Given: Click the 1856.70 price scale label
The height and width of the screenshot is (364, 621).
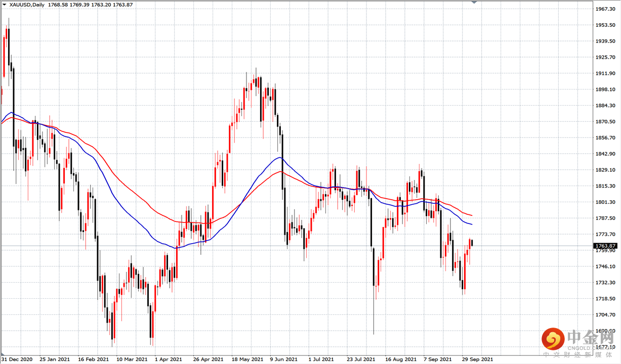Looking at the screenshot, I should (605, 138).
